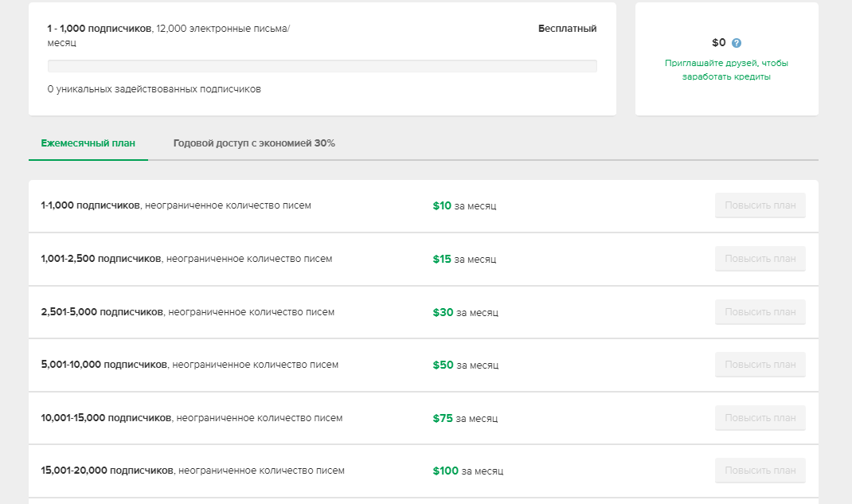Image resolution: width=852 pixels, height=504 pixels.
Task: Click the $30 за месяц price
Action: (466, 312)
